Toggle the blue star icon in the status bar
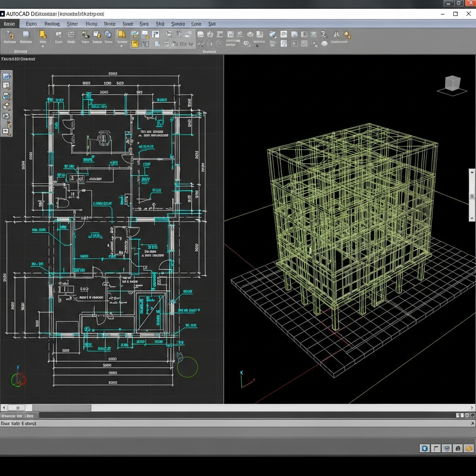The height and width of the screenshot is (476, 476). coord(424,448)
